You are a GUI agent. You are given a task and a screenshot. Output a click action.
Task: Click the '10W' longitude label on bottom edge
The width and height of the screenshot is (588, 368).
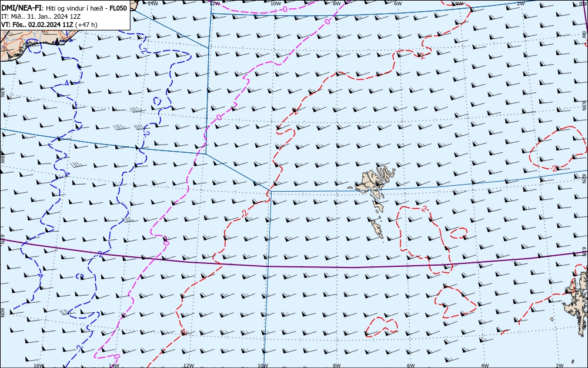coord(263,366)
